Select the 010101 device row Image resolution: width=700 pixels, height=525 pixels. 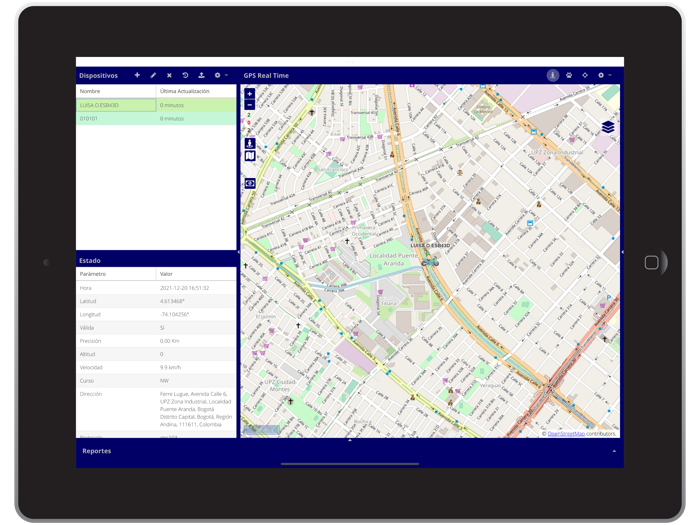coord(156,119)
